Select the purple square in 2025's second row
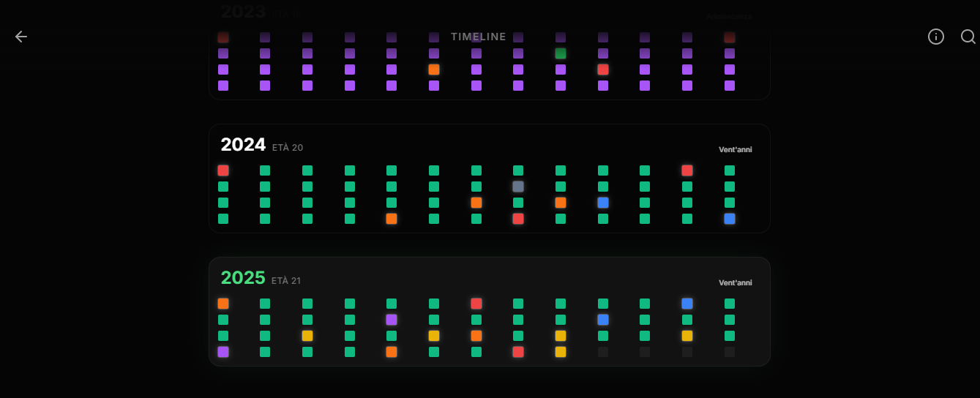 click(392, 320)
